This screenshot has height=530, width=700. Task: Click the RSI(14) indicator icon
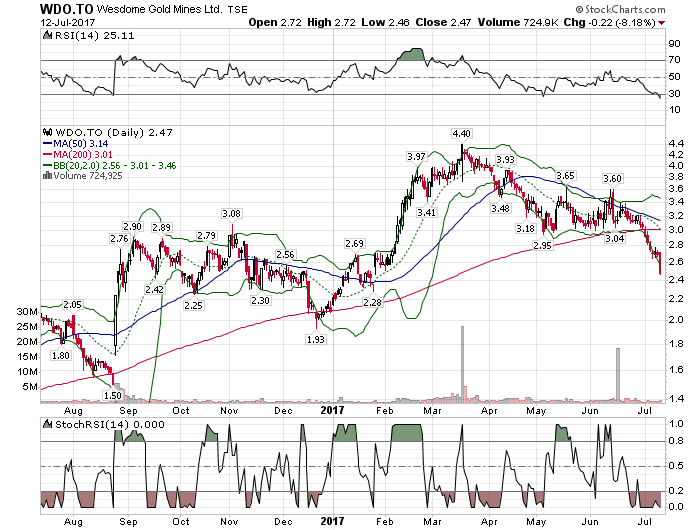(47, 35)
